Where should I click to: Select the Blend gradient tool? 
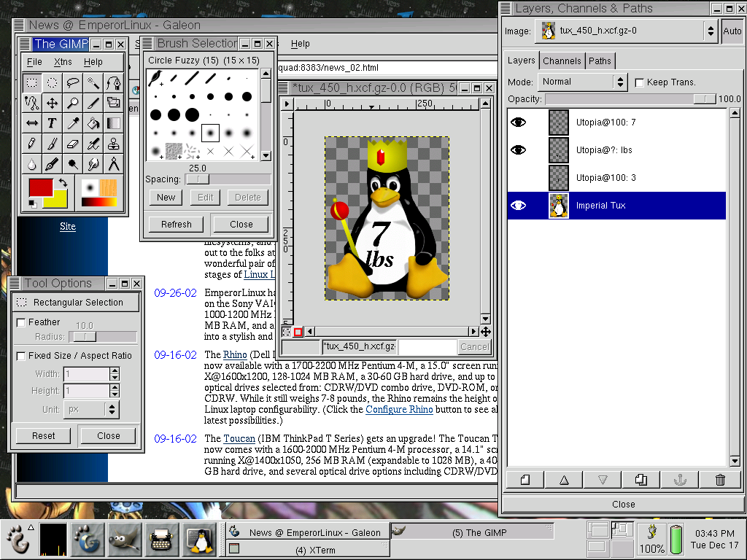coord(113,123)
